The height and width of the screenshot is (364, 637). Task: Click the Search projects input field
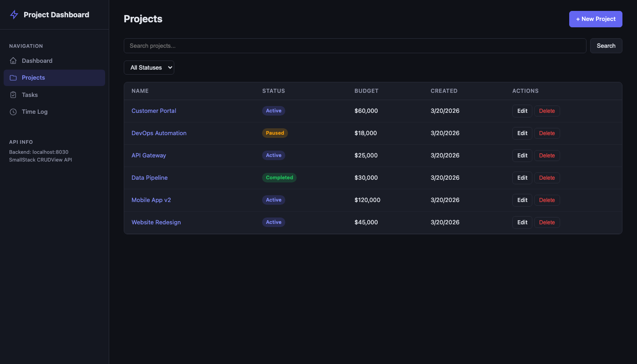click(355, 45)
